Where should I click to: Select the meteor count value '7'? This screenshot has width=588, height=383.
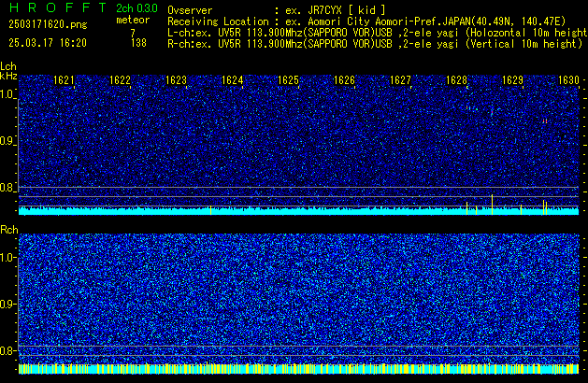tap(133, 33)
